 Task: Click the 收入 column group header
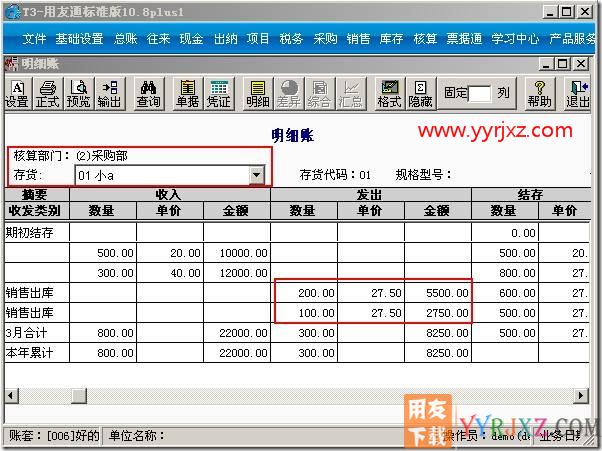click(169, 195)
